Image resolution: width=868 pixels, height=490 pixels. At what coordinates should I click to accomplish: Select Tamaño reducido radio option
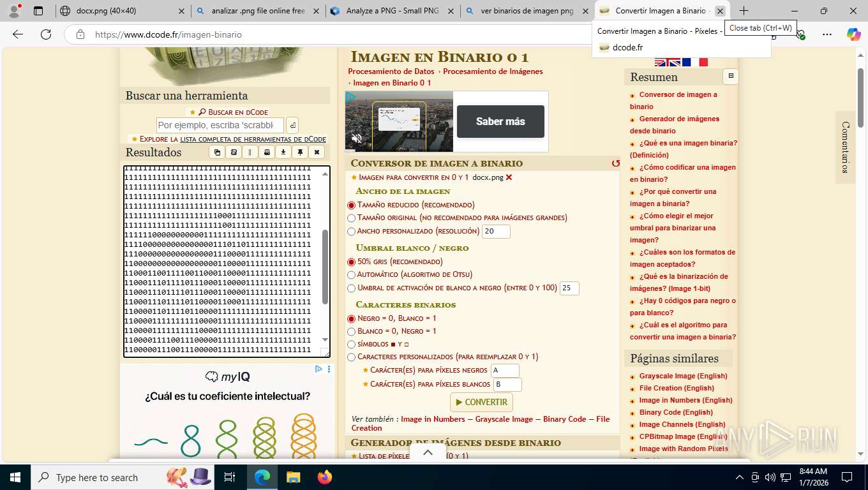(x=351, y=205)
